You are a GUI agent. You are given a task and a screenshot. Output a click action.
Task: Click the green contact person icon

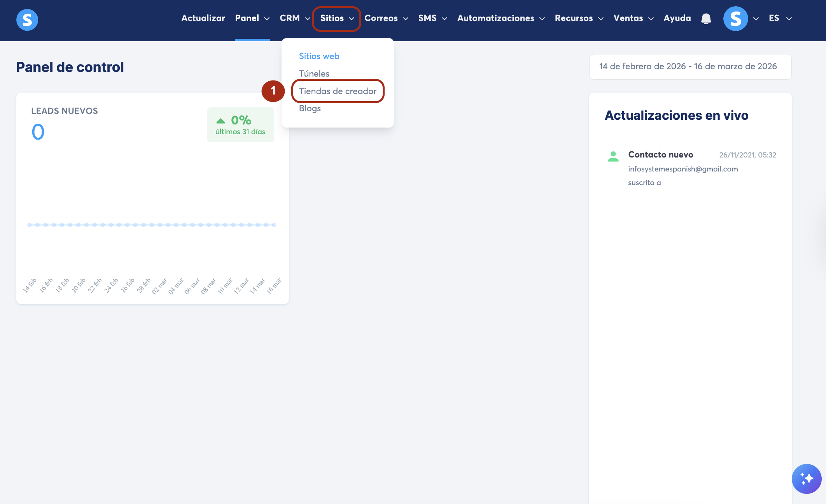click(613, 156)
